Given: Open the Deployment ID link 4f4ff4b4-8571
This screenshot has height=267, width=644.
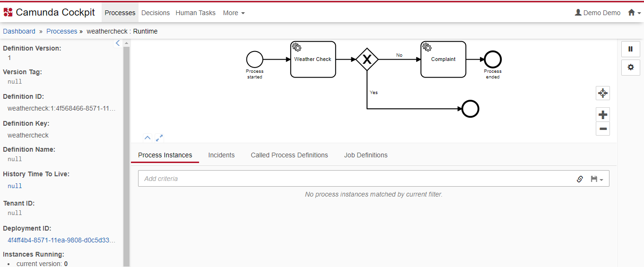Looking at the screenshot, I should 61,240.
